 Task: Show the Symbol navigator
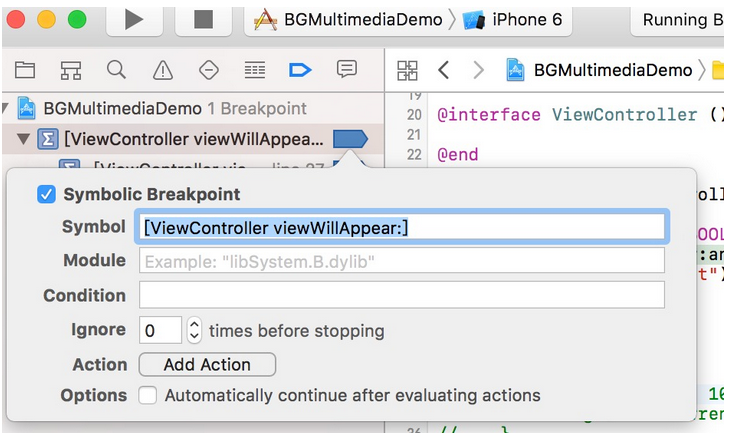71,70
